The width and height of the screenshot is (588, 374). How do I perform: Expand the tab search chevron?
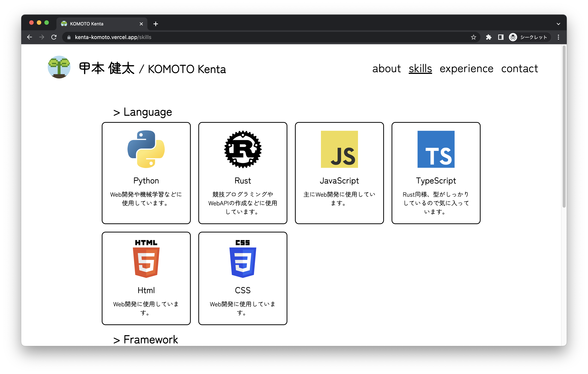pos(558,24)
